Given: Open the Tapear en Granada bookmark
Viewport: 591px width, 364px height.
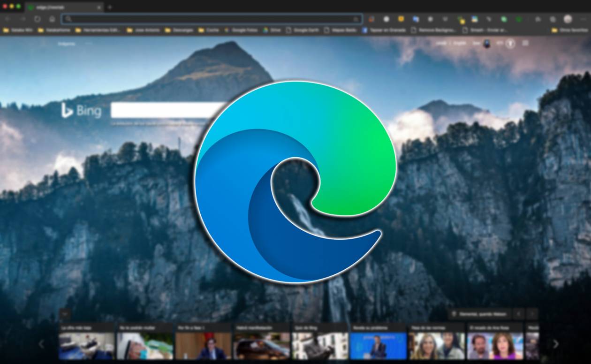Looking at the screenshot, I should [x=385, y=30].
